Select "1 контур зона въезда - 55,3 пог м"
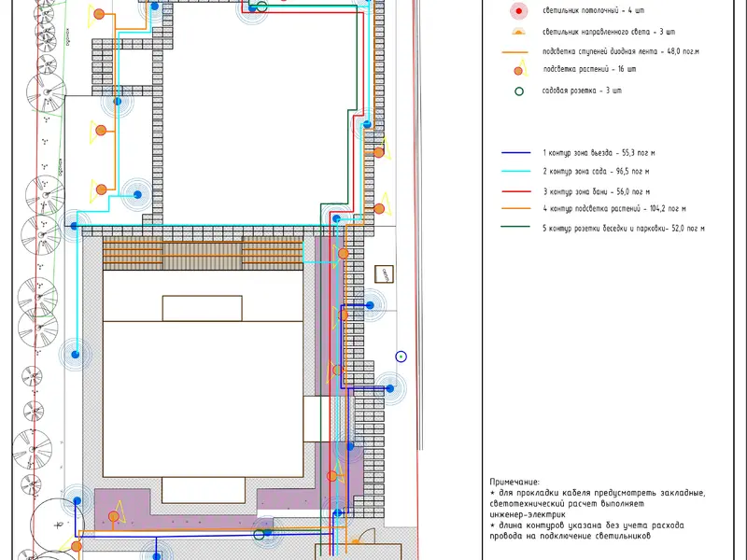The image size is (747, 560). click(599, 153)
